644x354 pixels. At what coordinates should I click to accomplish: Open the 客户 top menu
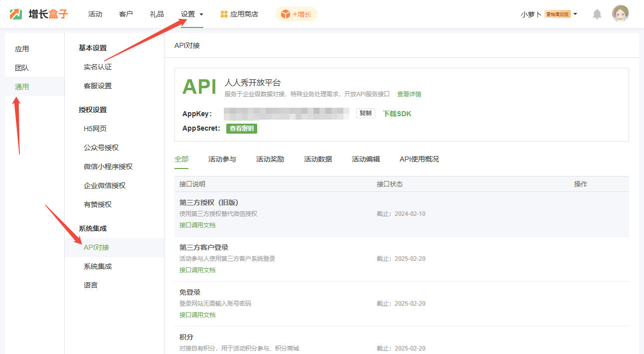point(126,14)
